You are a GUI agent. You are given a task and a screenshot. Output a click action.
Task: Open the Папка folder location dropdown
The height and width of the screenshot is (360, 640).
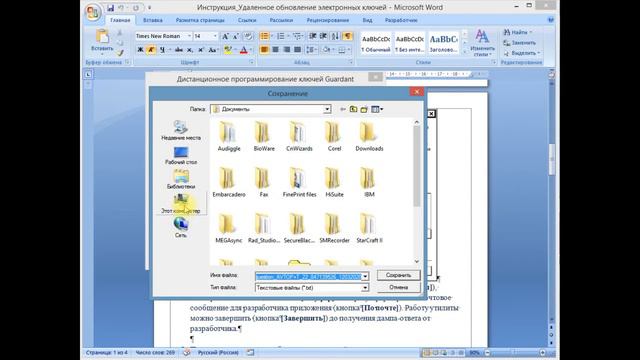327,109
